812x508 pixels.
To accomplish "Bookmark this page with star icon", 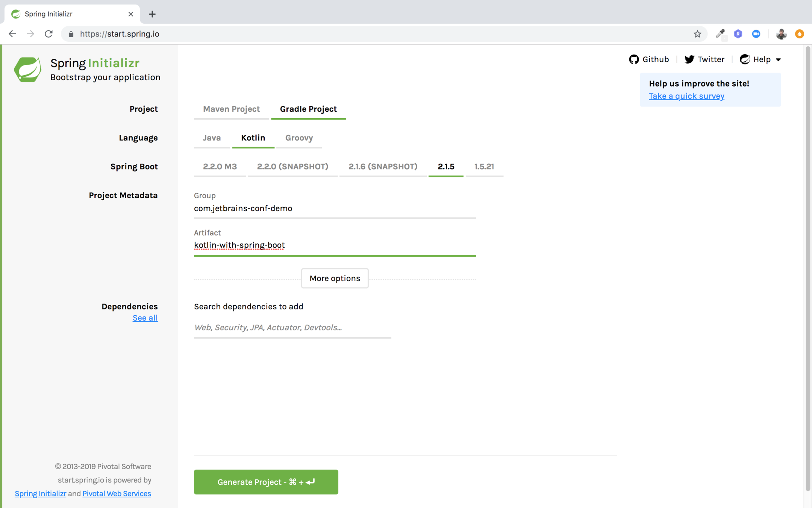I will [697, 34].
